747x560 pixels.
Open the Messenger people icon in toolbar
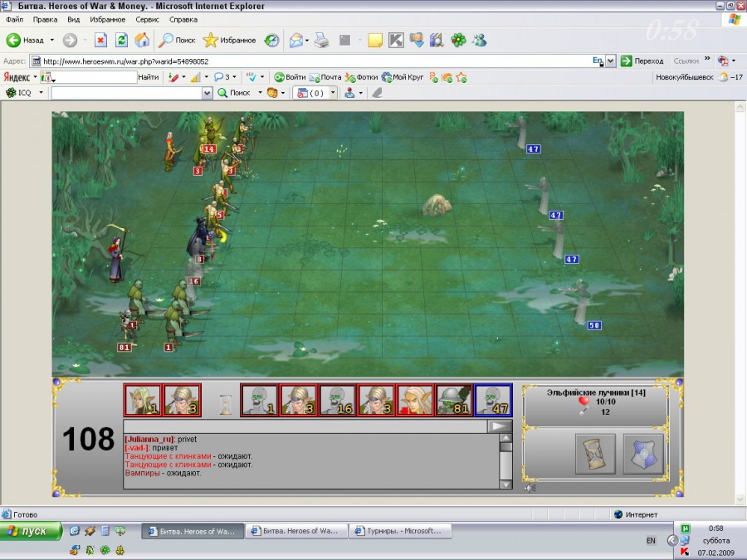pos(480,41)
